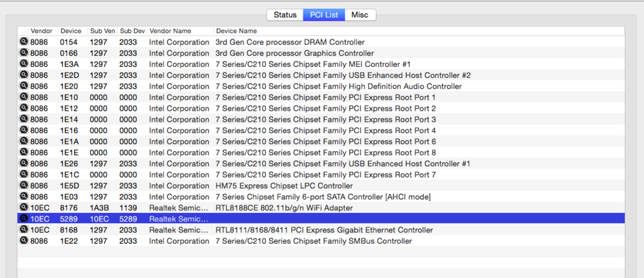Sort by the Vendor column header
The image size is (644, 278).
tap(41, 31)
